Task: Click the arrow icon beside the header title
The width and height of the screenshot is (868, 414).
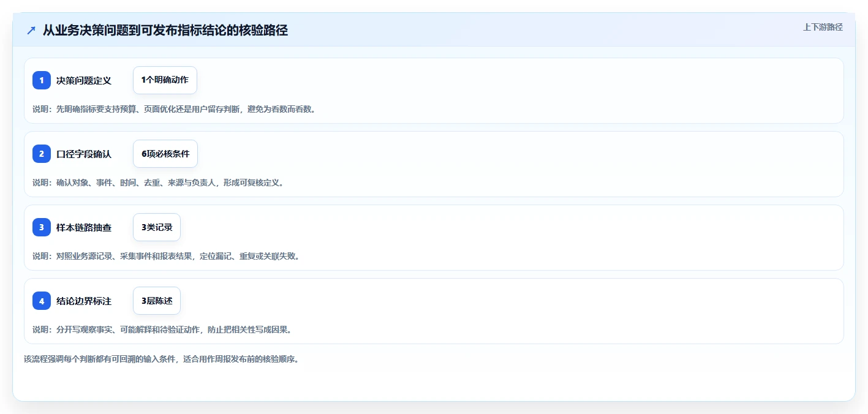Action: [31, 30]
